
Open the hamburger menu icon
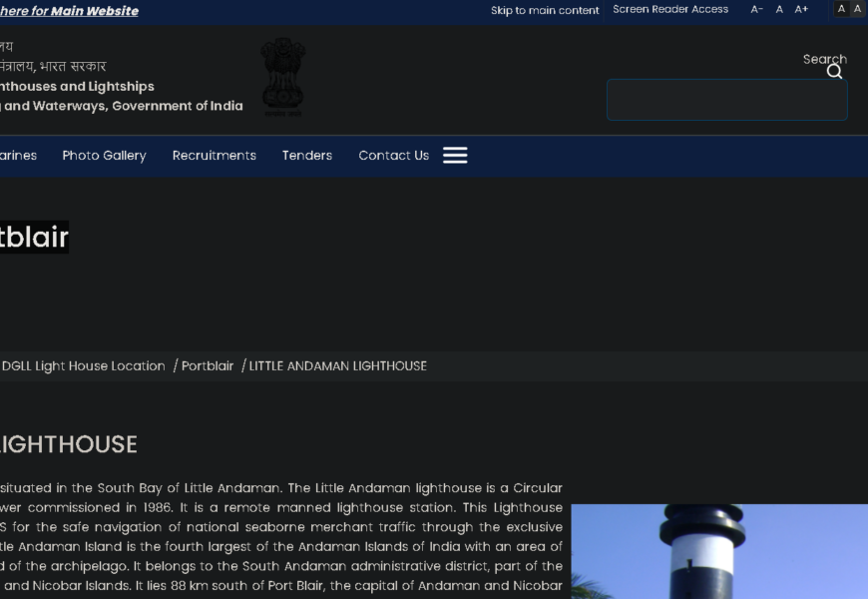[455, 156]
